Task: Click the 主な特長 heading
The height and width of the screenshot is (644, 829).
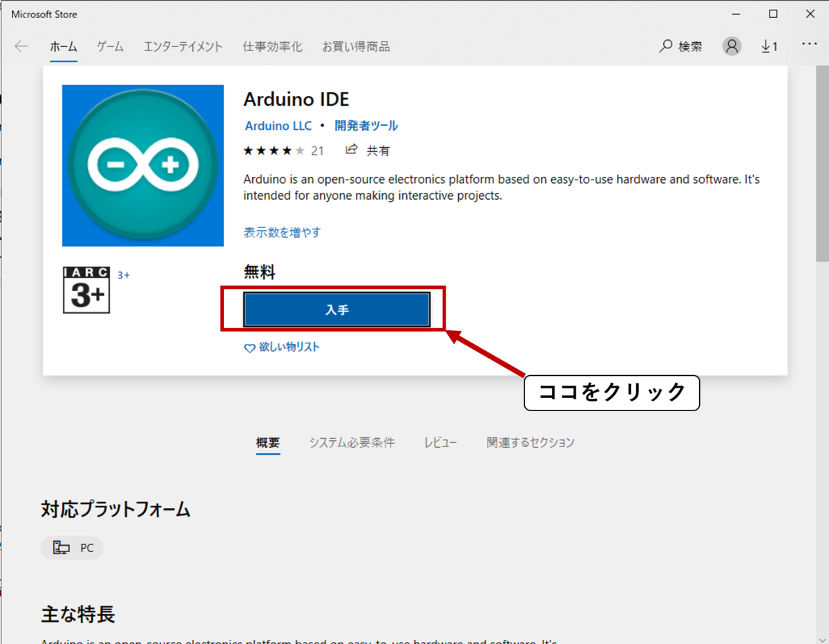Action: pos(78,614)
